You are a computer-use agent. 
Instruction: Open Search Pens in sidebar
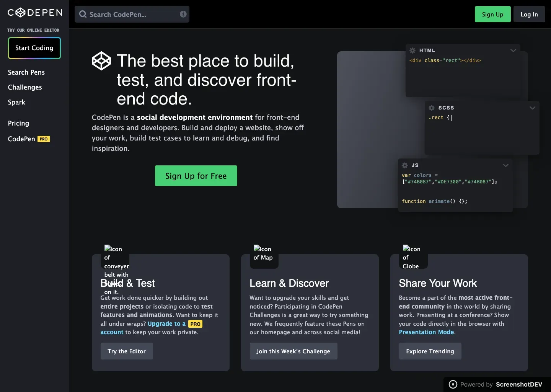tap(26, 72)
